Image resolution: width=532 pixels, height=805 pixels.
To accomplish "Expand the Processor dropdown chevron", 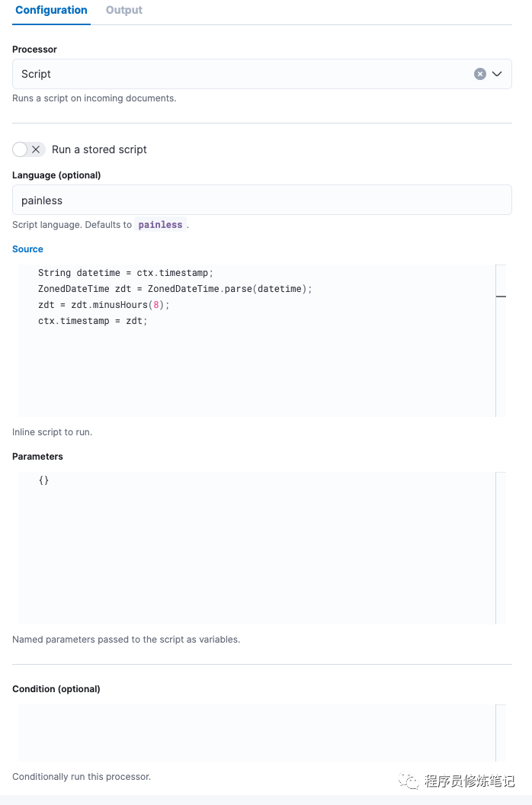I will (497, 74).
